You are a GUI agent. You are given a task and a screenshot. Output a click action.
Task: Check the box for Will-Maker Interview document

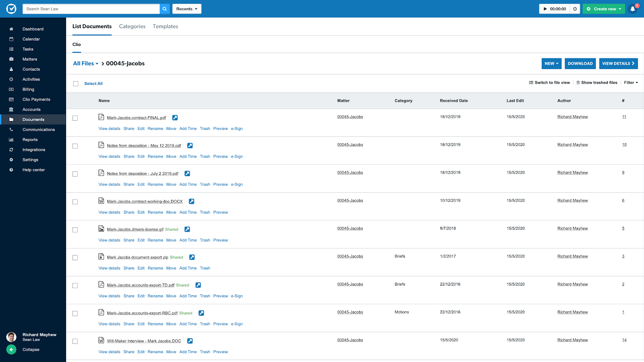tap(75, 341)
